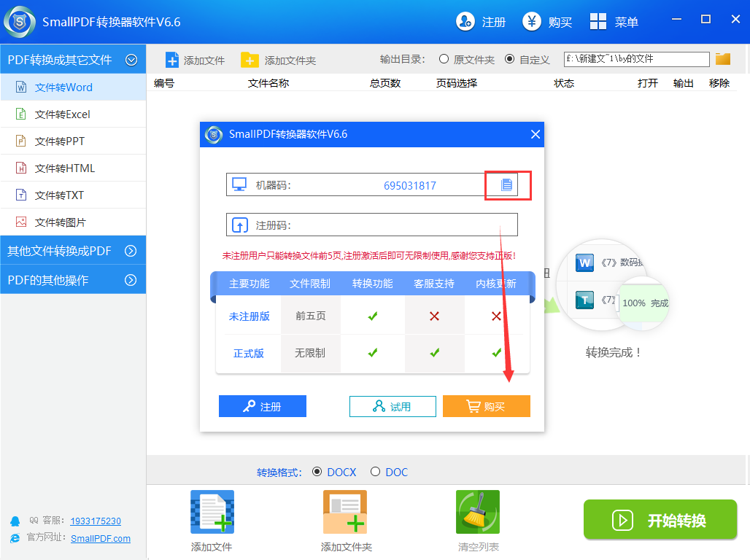Viewport: 750px width, 560px height.
Task: Click the 购买 button in dialog
Action: [486, 406]
